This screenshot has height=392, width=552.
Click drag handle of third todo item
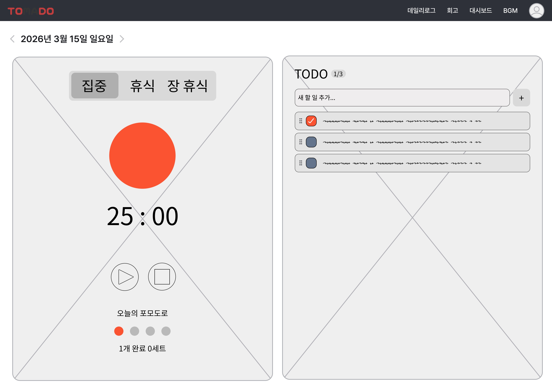pyautogui.click(x=301, y=163)
